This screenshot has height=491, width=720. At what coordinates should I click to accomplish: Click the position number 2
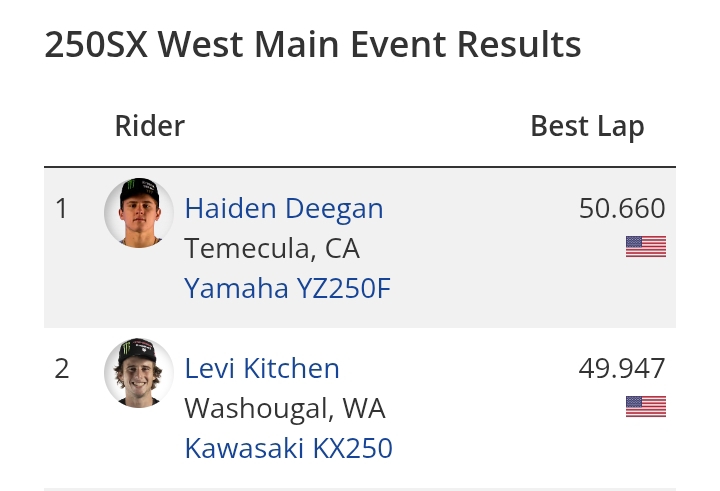62,368
